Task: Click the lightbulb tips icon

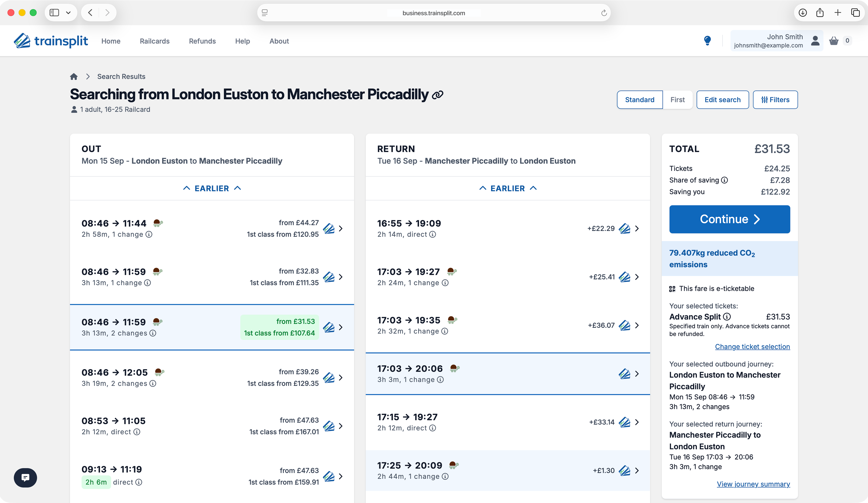Action: click(707, 41)
